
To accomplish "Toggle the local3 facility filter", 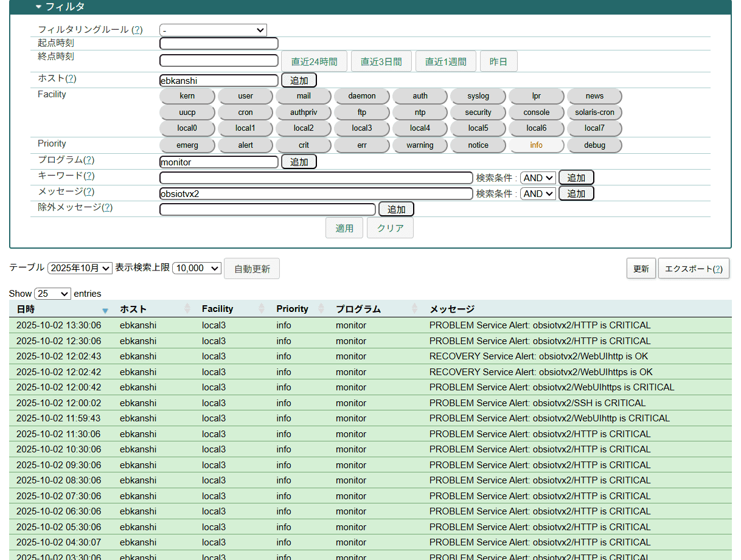I will point(361,128).
